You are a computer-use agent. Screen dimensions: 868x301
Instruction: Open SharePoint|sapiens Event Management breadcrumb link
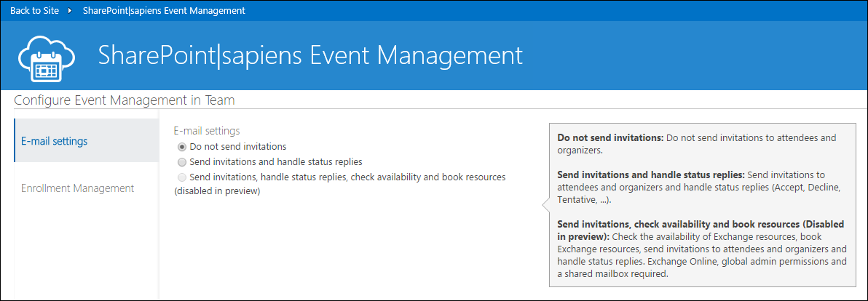(164, 11)
